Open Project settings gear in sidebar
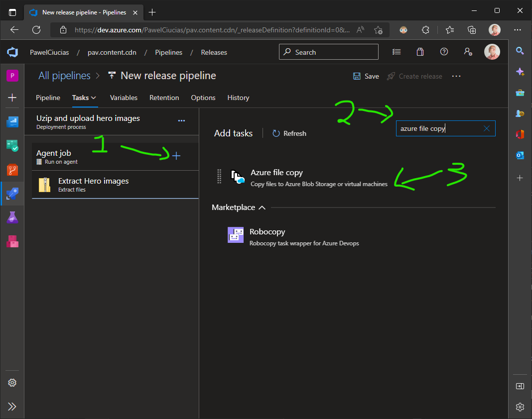Screen dimensions: 532x419 (x=12, y=383)
